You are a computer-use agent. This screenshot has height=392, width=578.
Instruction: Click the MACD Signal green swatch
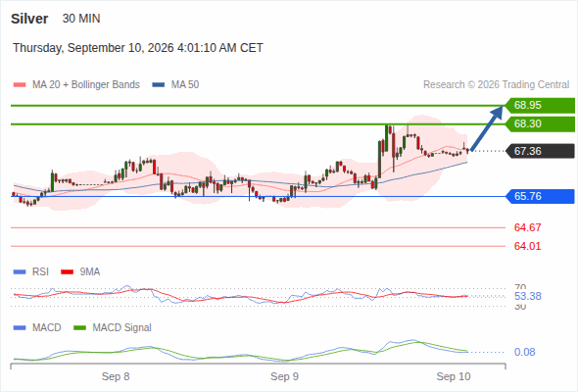click(x=80, y=328)
